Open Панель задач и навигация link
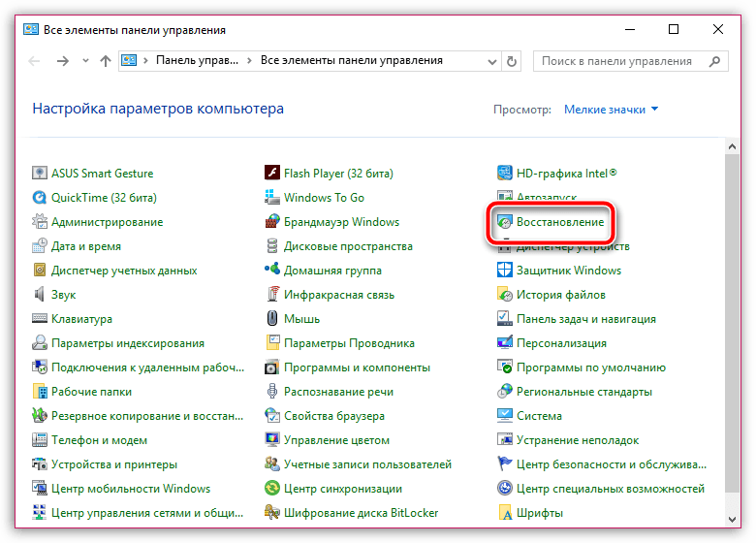 pos(586,319)
